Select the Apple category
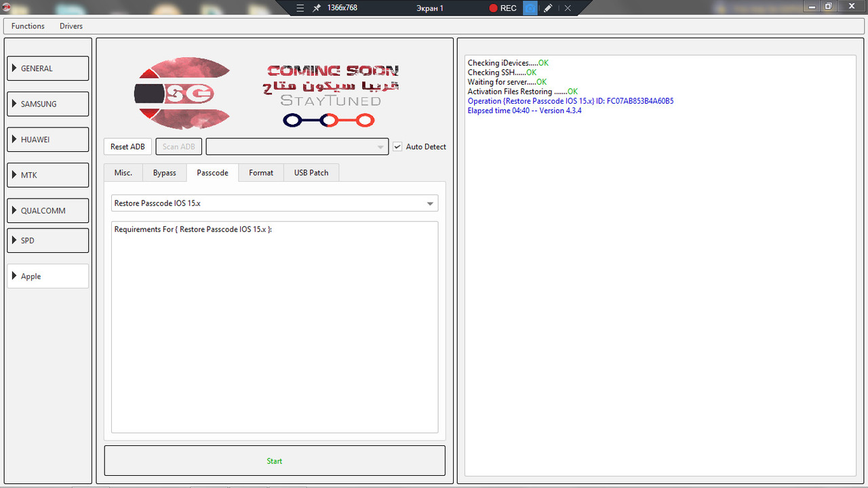The width and height of the screenshot is (868, 488). (x=48, y=276)
